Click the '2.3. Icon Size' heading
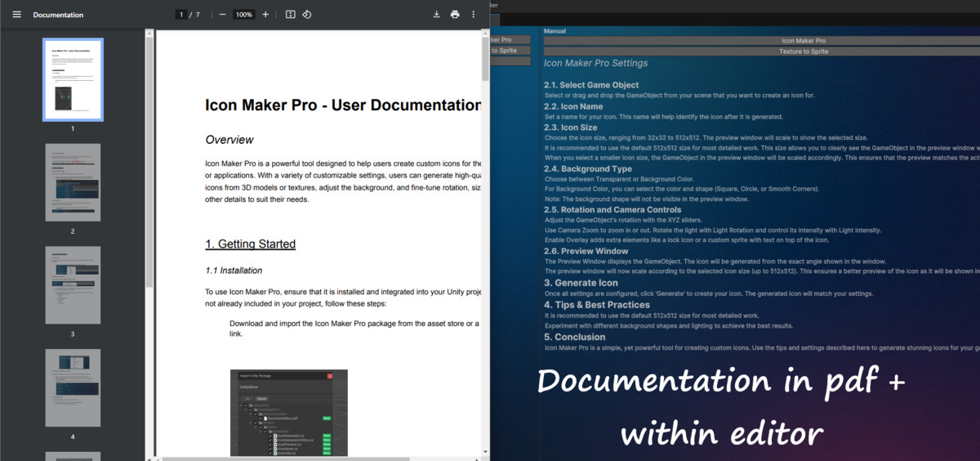 570,128
